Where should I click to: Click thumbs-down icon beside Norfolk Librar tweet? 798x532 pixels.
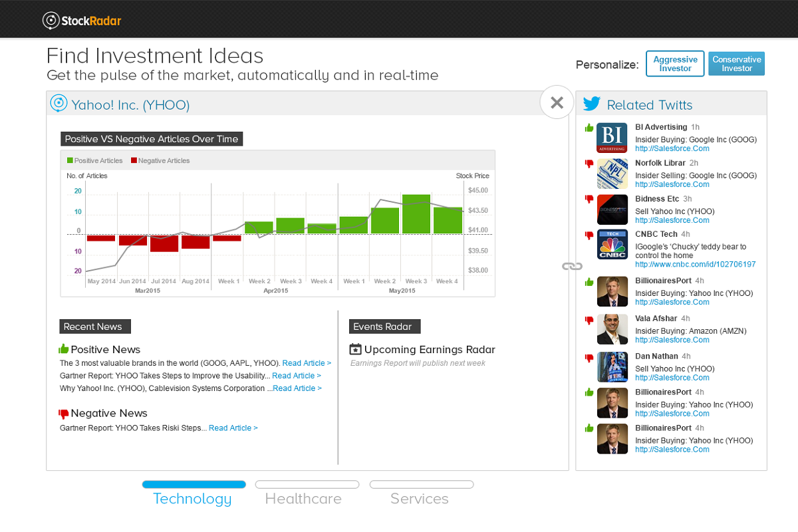pos(589,164)
